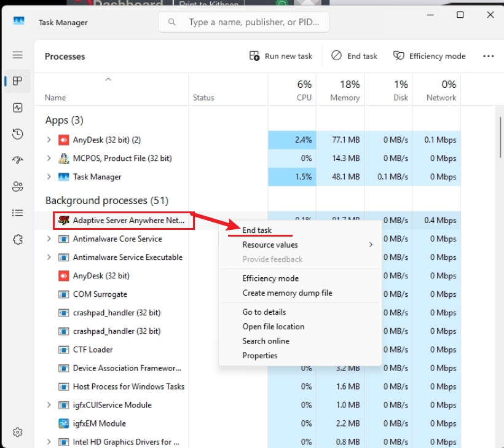
Task: Open Startup apps in the sidebar
Action: (18, 160)
